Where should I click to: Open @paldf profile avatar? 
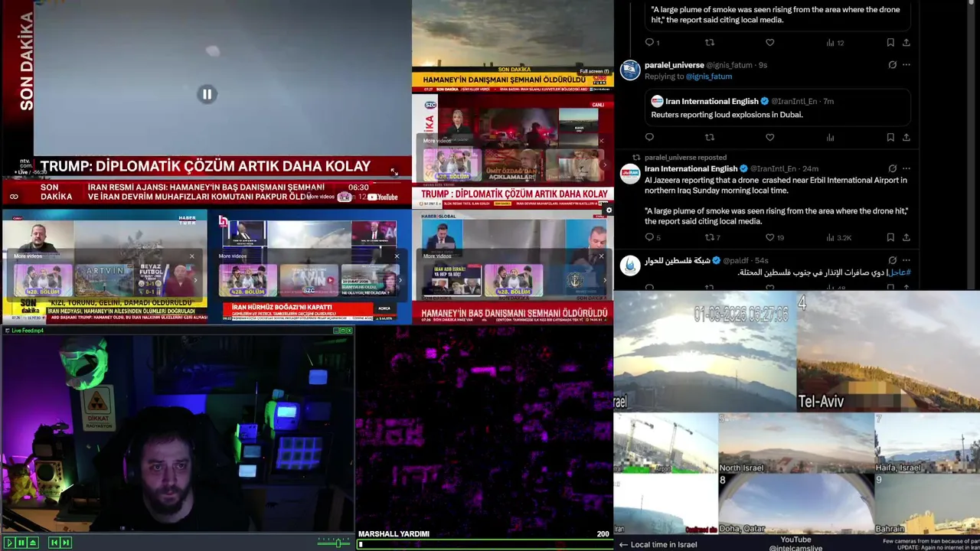point(630,266)
